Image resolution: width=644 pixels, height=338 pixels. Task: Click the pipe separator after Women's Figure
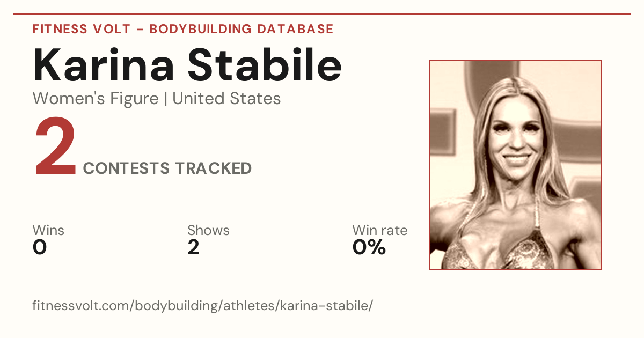coord(165,99)
